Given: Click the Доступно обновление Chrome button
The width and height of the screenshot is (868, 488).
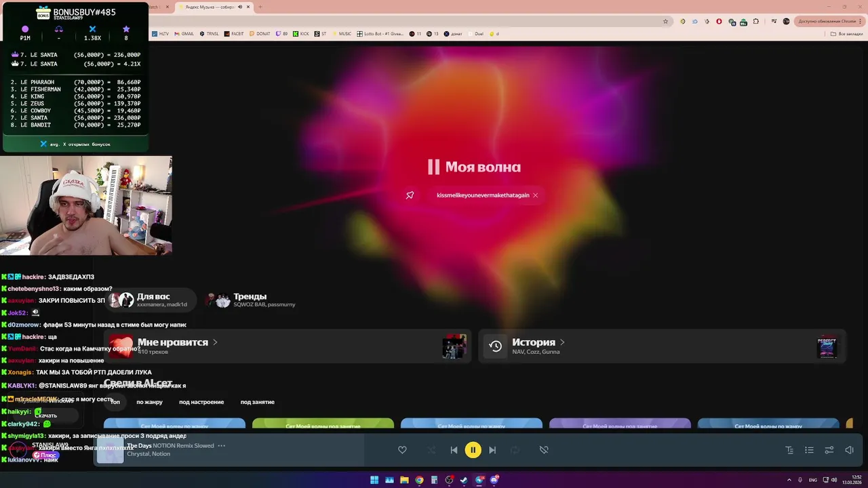Looking at the screenshot, I should (x=829, y=21).
